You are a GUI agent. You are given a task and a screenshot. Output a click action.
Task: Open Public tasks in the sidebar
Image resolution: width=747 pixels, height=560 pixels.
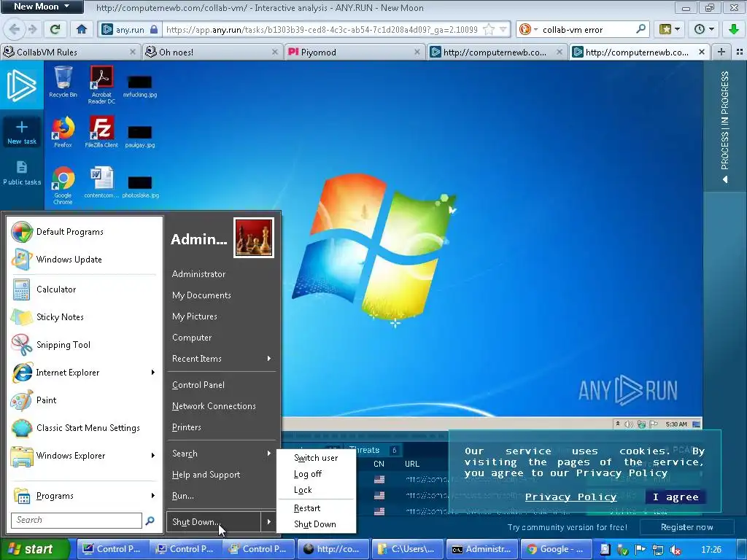pyautogui.click(x=22, y=174)
